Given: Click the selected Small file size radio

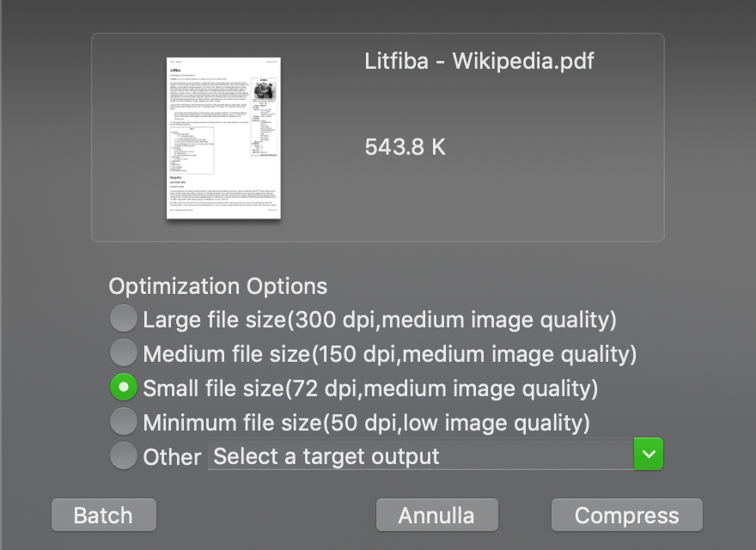Looking at the screenshot, I should click(124, 388).
